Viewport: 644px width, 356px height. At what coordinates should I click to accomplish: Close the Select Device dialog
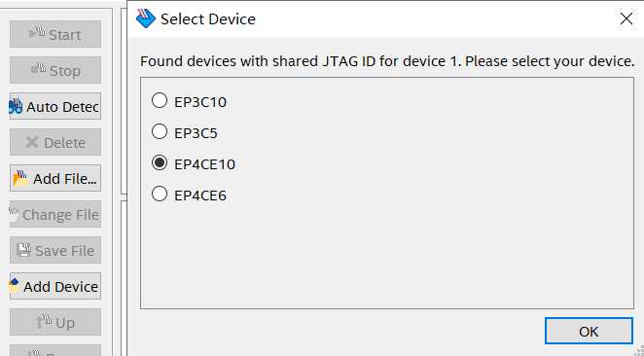626,18
